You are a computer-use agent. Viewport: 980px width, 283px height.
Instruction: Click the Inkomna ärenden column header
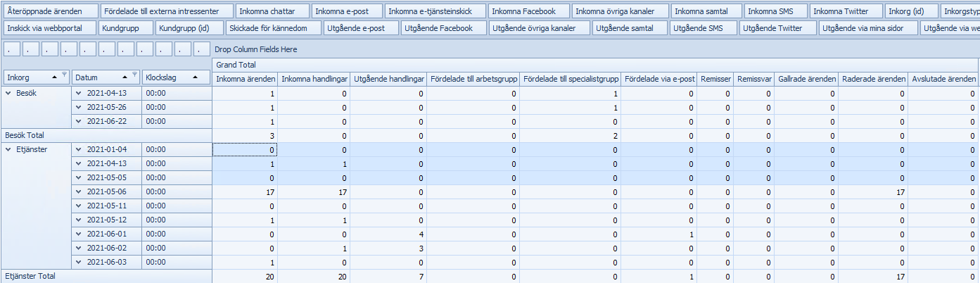[x=245, y=79]
